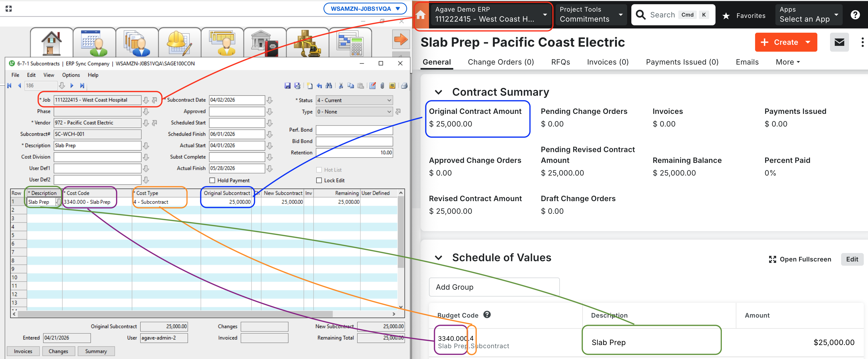The height and width of the screenshot is (359, 868).
Task: Go to the next record arrow
Action: point(72,86)
